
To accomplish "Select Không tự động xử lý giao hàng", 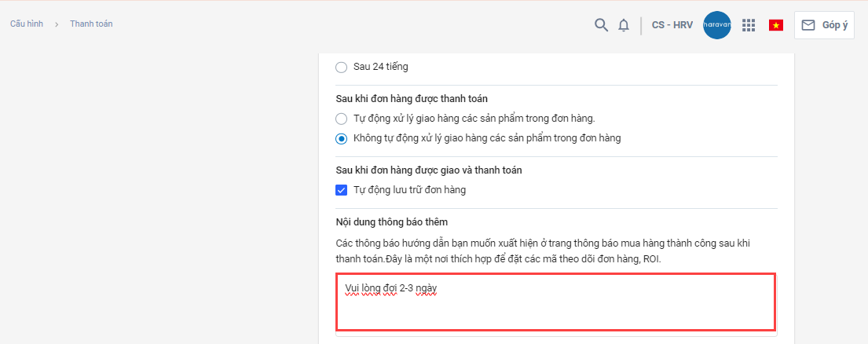I will [x=342, y=138].
